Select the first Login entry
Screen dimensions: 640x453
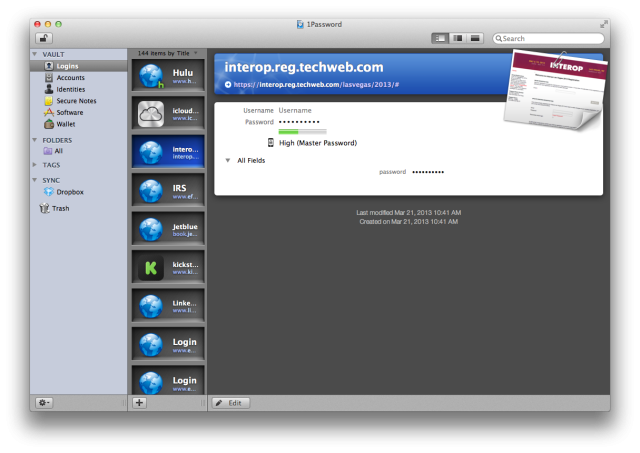tap(168, 344)
